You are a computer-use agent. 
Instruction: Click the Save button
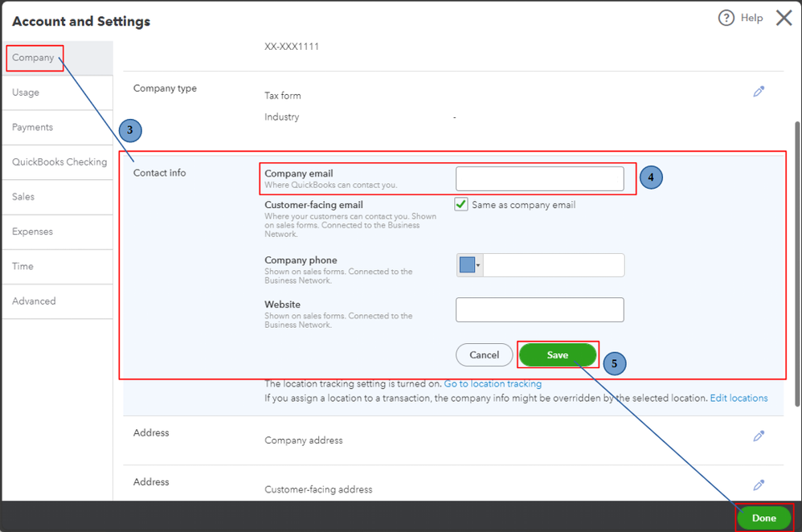[x=558, y=355]
